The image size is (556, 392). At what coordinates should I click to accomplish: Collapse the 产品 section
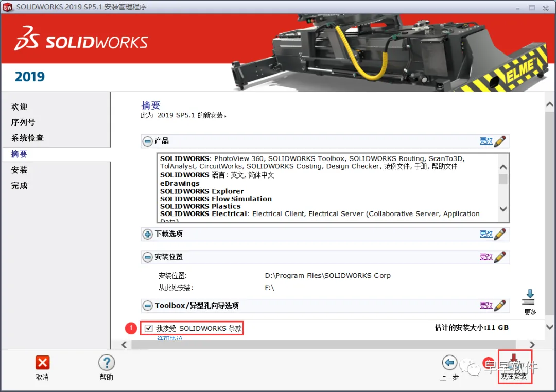148,141
